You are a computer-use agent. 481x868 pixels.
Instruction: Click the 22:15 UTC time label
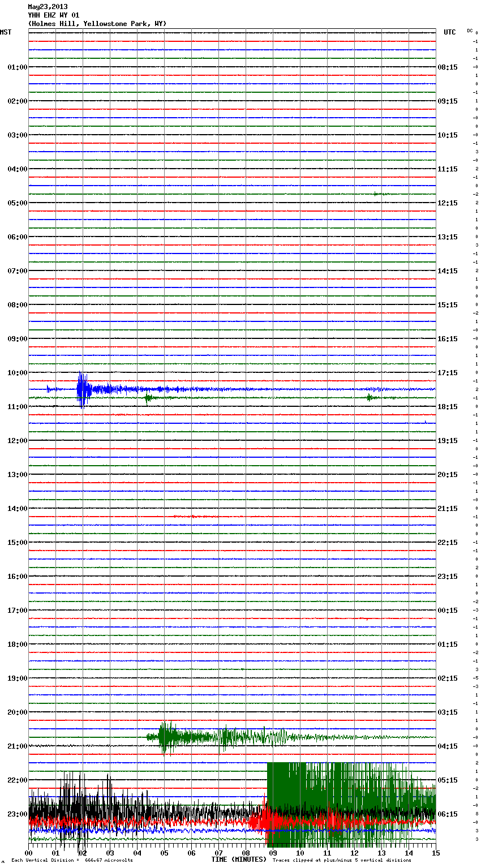[x=448, y=543]
